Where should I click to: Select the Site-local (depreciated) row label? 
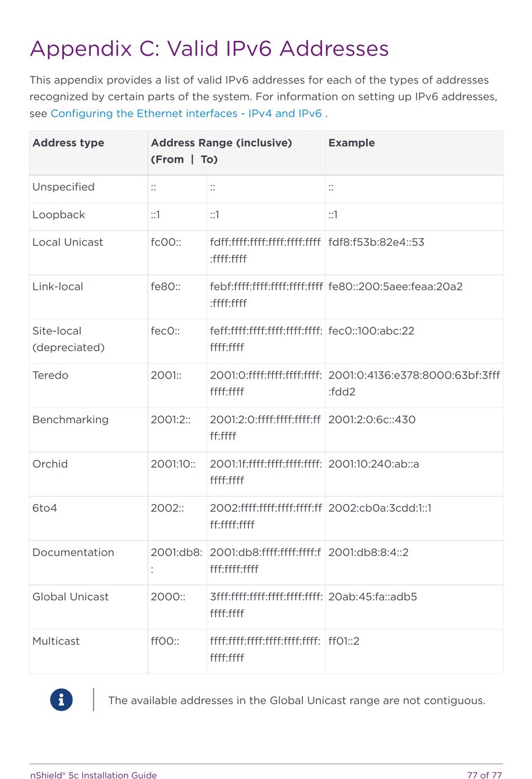pos(68,339)
